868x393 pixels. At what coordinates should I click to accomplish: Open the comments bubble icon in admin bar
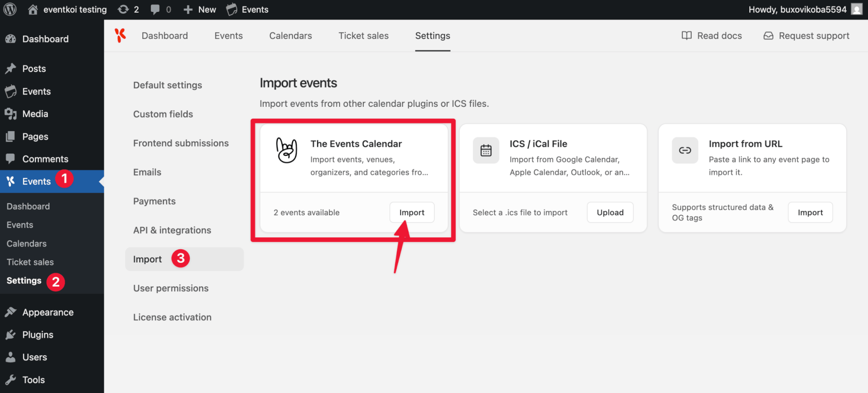[x=161, y=9]
